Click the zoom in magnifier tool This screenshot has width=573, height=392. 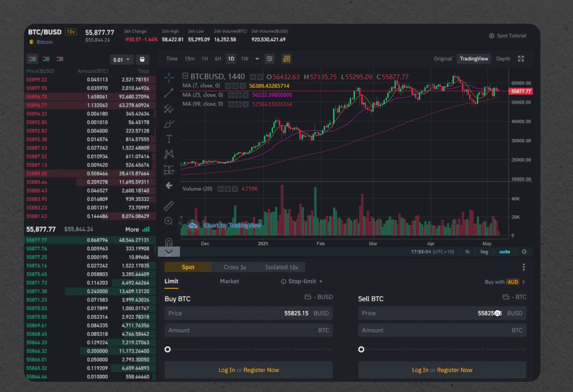click(169, 221)
